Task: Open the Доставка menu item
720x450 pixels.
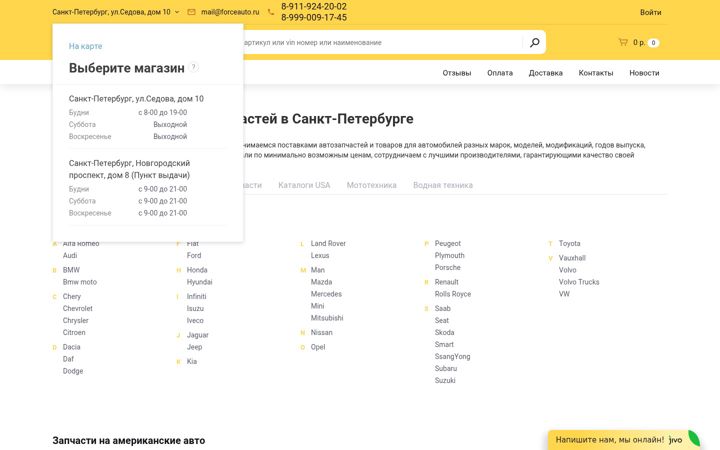Action: pos(546,73)
